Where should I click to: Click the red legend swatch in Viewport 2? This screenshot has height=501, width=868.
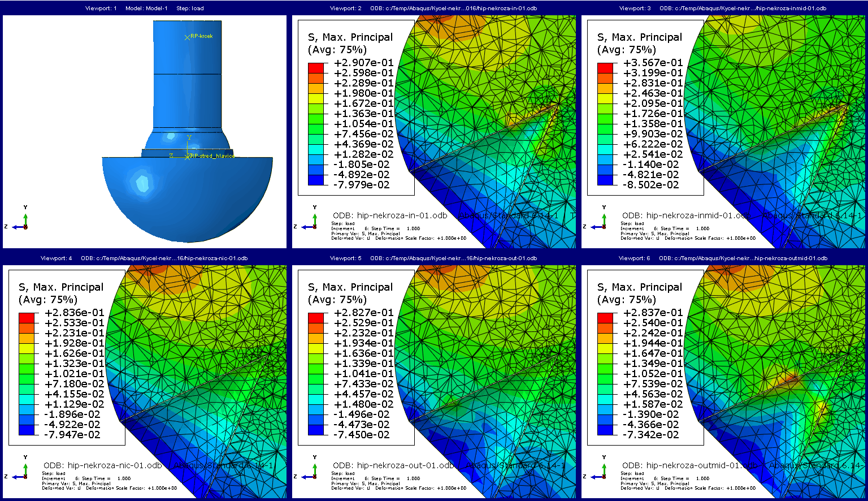(316, 68)
